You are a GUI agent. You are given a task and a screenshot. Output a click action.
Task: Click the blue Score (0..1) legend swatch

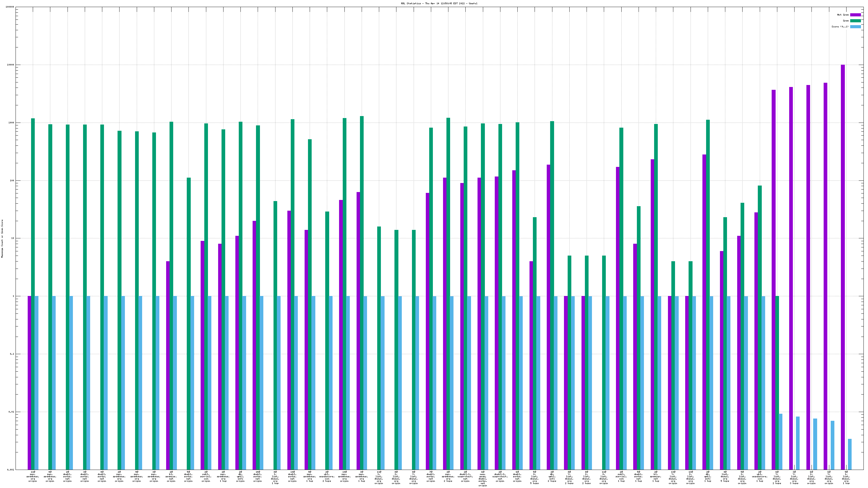(x=855, y=27)
